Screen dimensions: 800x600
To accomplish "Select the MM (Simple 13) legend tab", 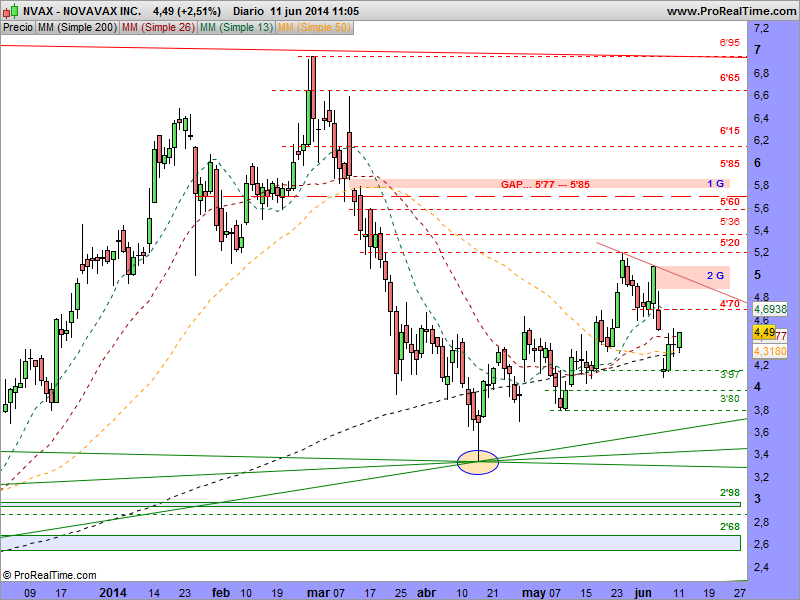I will pos(236,28).
